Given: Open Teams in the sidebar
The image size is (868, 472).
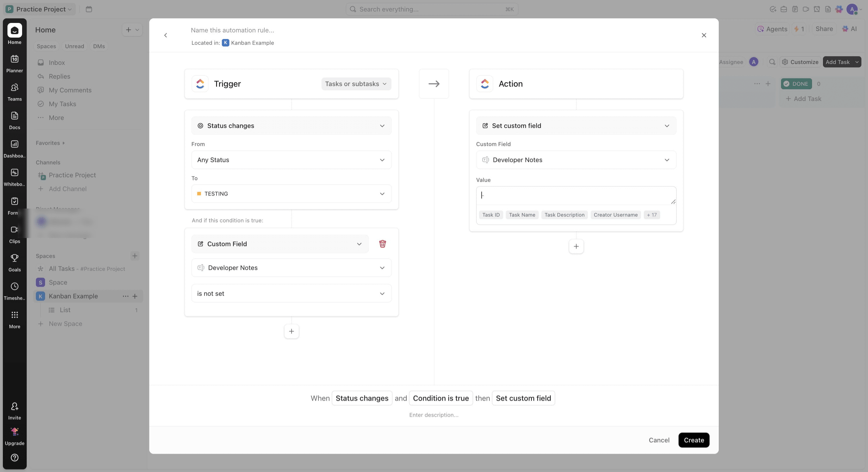Looking at the screenshot, I should click(x=14, y=87).
